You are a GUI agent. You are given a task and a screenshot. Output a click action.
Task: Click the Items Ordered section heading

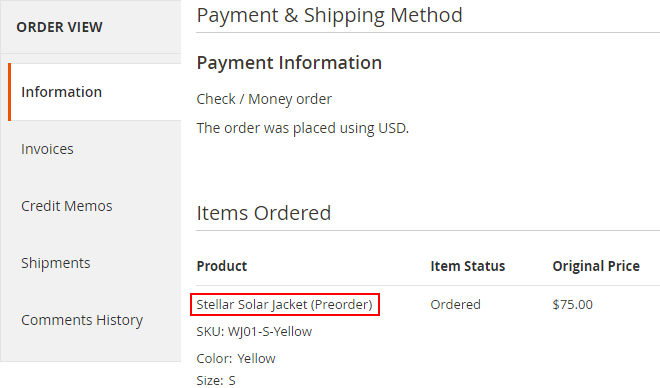pyautogui.click(x=264, y=213)
